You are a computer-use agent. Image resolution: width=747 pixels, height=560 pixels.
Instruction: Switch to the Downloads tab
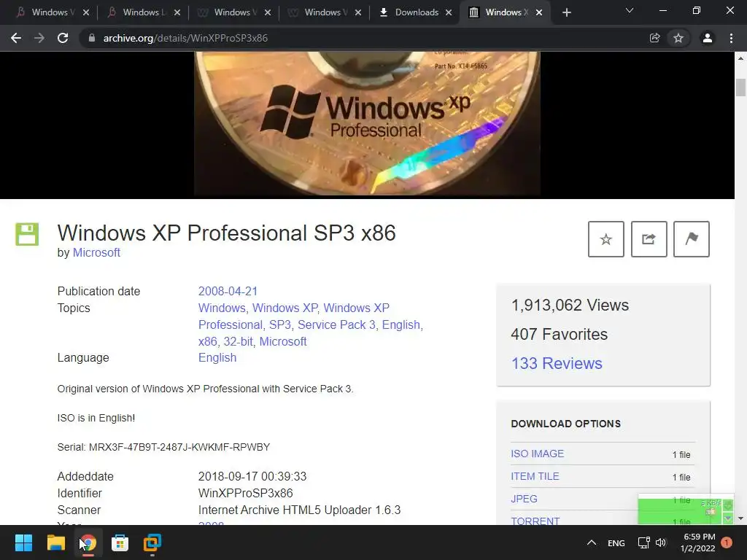pos(414,12)
